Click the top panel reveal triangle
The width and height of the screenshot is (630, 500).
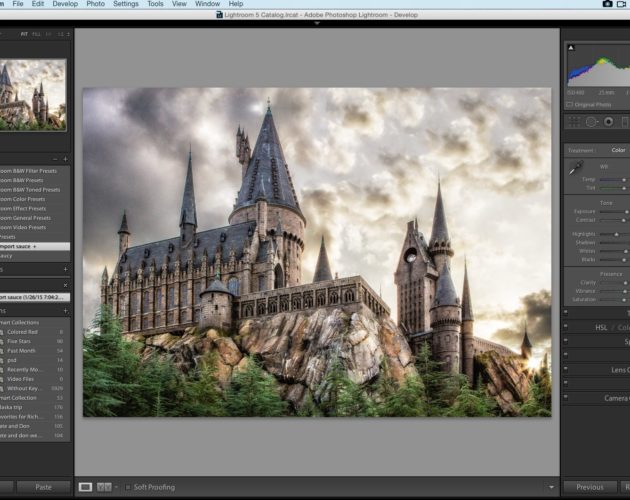[317, 24]
